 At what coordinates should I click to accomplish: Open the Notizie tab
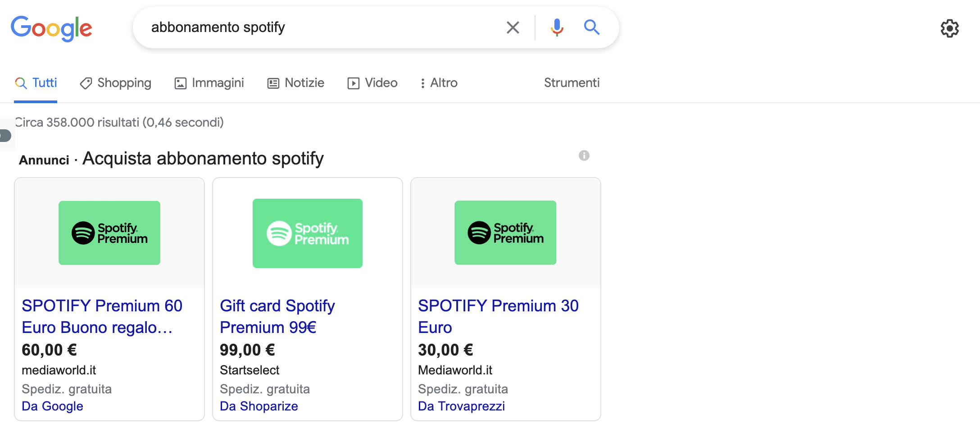(296, 83)
